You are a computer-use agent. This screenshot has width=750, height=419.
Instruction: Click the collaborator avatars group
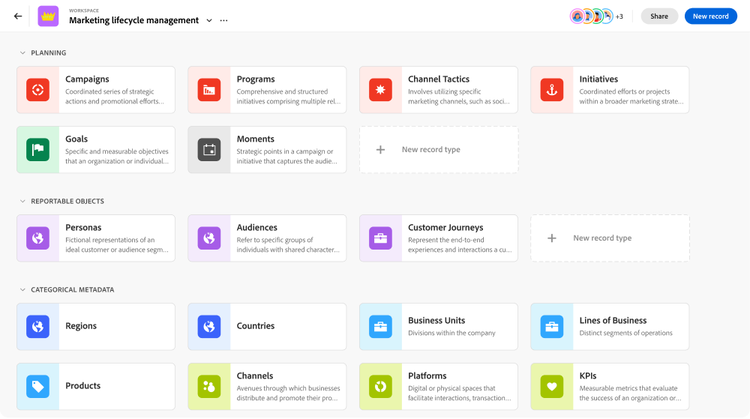coord(592,16)
